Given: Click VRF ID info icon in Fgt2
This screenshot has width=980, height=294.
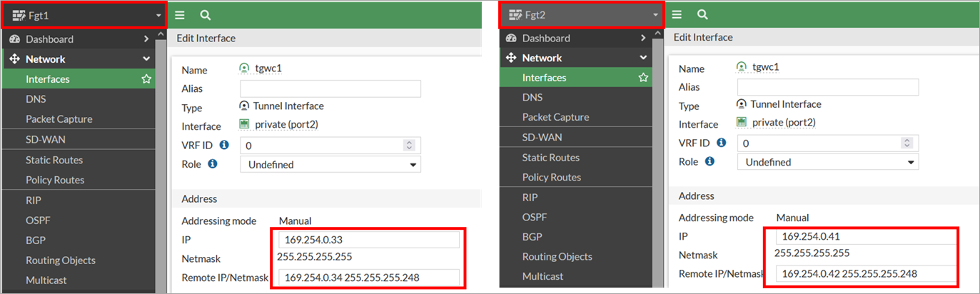Looking at the screenshot, I should point(721,143).
